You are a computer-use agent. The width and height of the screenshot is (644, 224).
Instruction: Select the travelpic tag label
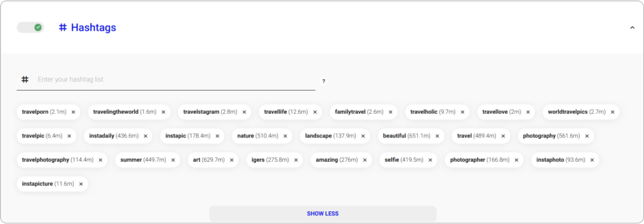tap(34, 136)
